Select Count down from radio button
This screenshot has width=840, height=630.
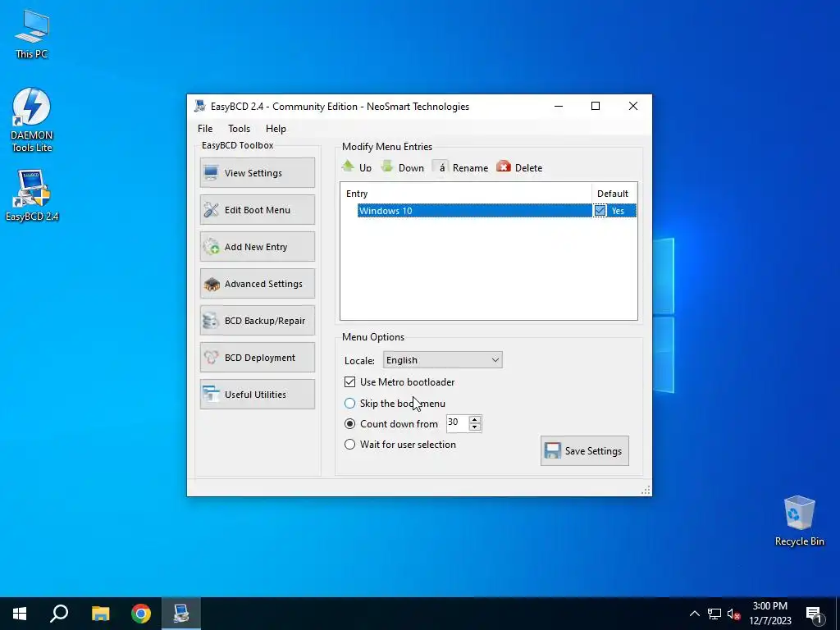(x=349, y=424)
